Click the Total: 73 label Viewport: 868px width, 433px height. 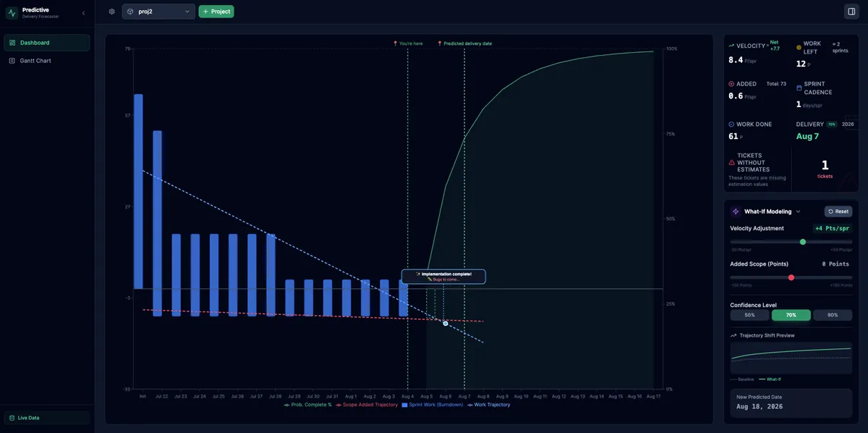tap(776, 84)
